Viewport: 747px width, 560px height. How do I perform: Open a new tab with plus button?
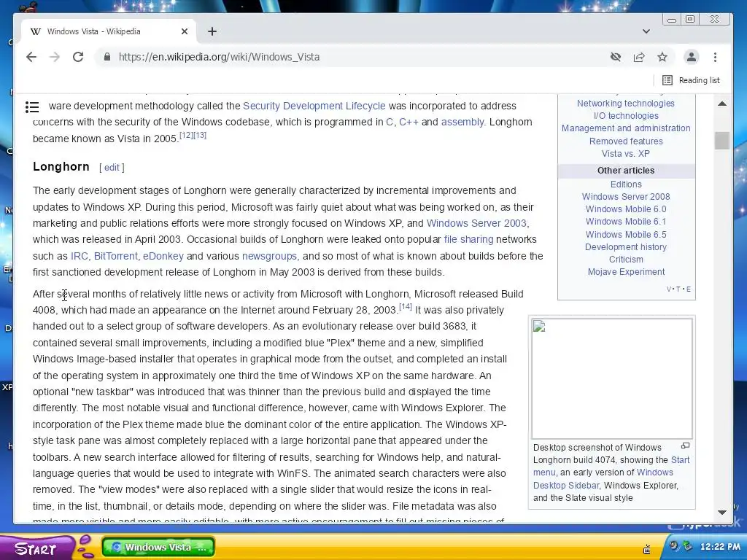[212, 31]
